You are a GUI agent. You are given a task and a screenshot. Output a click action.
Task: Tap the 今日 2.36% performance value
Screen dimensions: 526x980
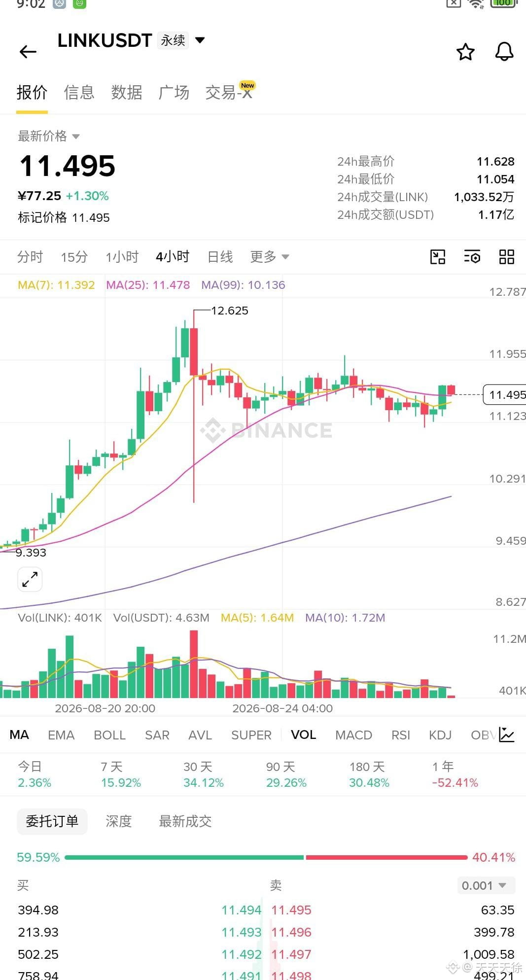(35, 782)
